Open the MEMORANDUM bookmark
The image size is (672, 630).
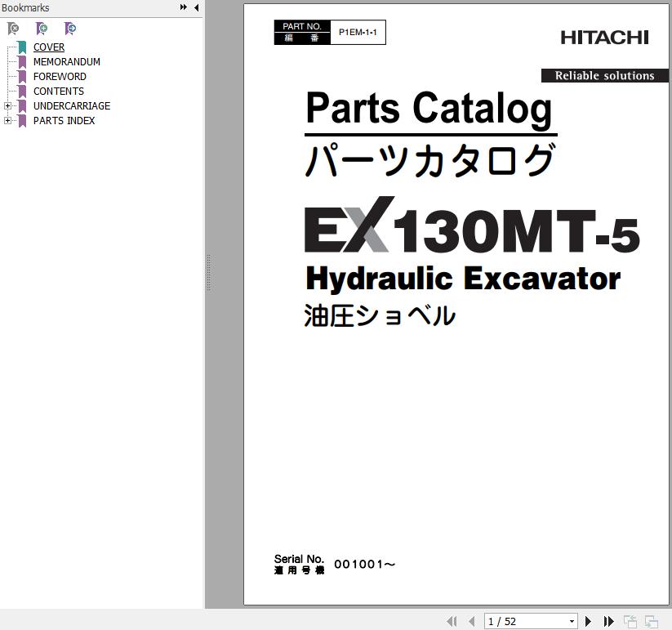(x=67, y=62)
